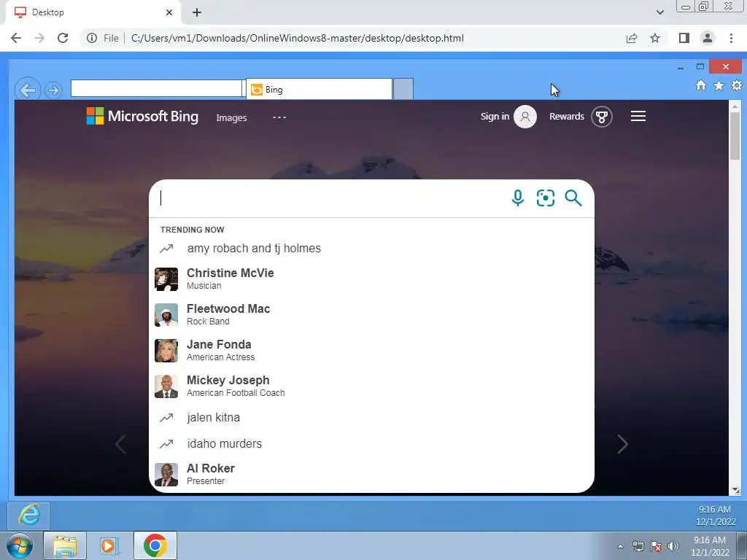Screen dimensions: 747x560
Task: Click the Internet Explorer taskbar icon
Action: pos(28,516)
